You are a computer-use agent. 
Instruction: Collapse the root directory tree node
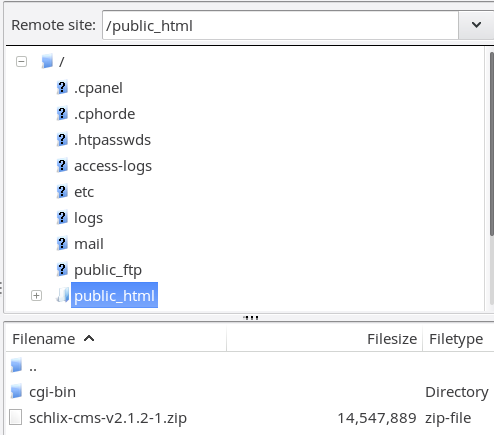(x=21, y=62)
